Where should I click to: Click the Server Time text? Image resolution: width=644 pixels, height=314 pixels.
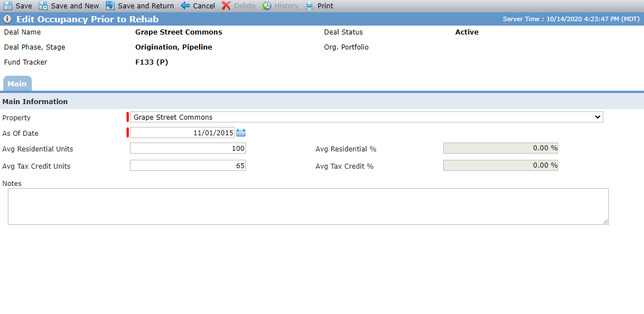(571, 19)
